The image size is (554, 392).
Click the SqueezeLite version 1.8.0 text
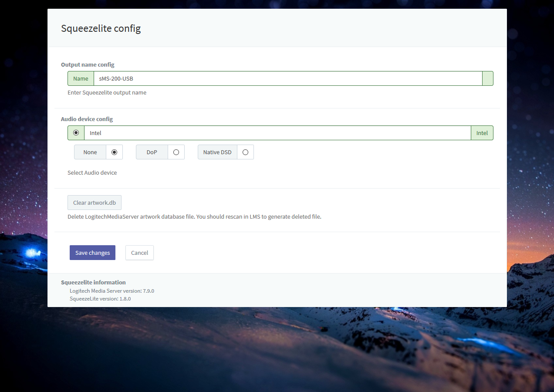tap(100, 299)
